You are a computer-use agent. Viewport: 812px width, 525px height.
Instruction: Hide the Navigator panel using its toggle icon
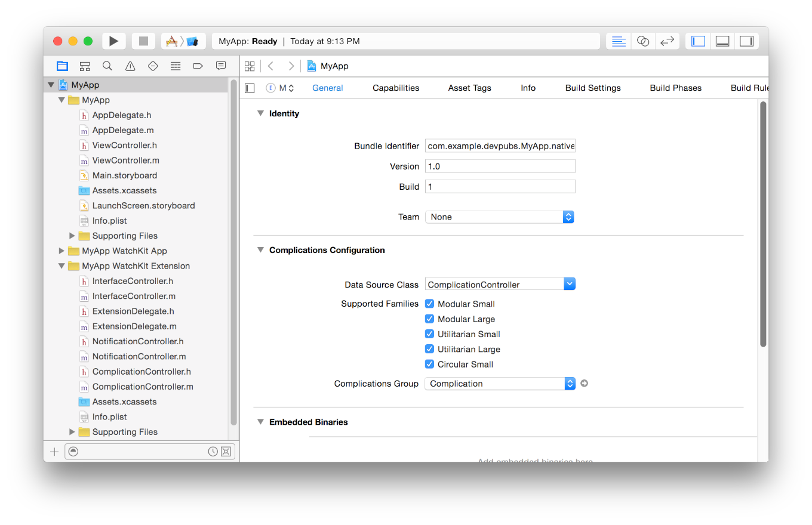[697, 41]
